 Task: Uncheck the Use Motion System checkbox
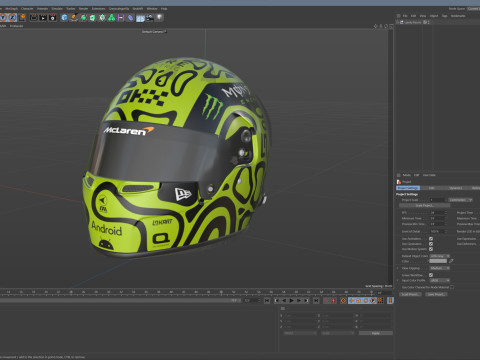click(x=431, y=249)
